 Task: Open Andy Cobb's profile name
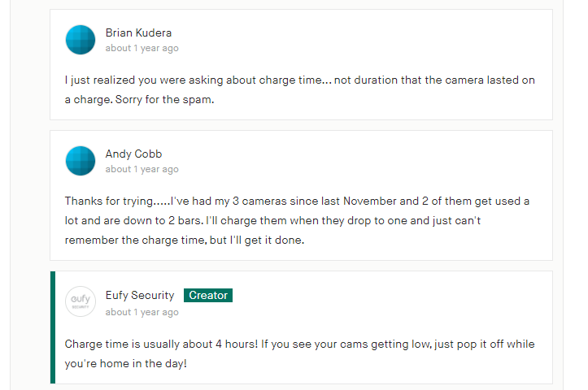[x=133, y=154]
